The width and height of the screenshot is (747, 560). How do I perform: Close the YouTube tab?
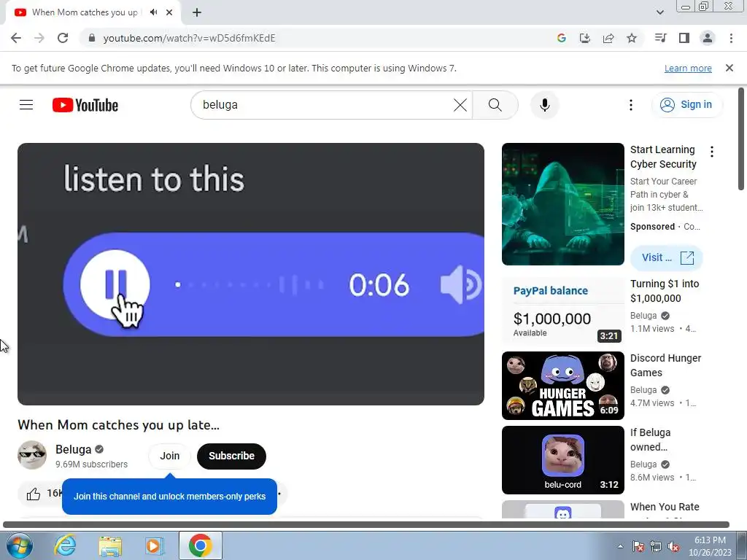point(169,12)
